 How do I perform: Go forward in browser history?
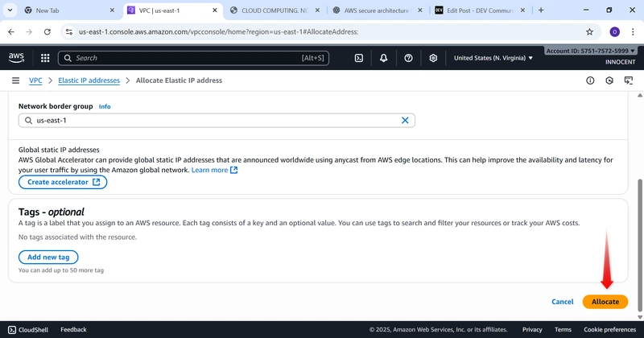tap(29, 31)
